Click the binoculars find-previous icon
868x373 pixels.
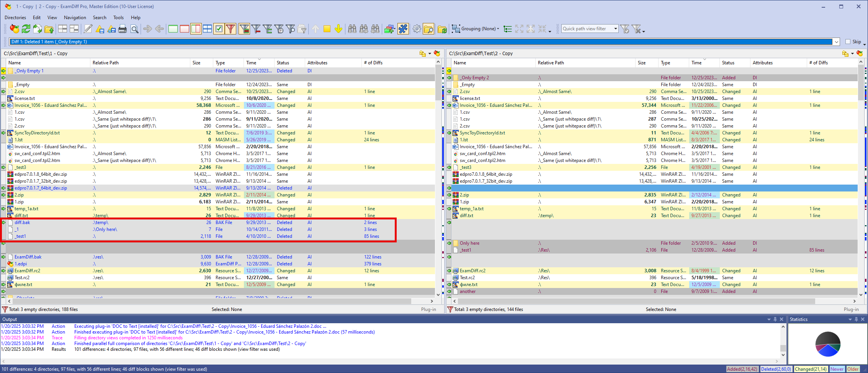[x=375, y=29]
